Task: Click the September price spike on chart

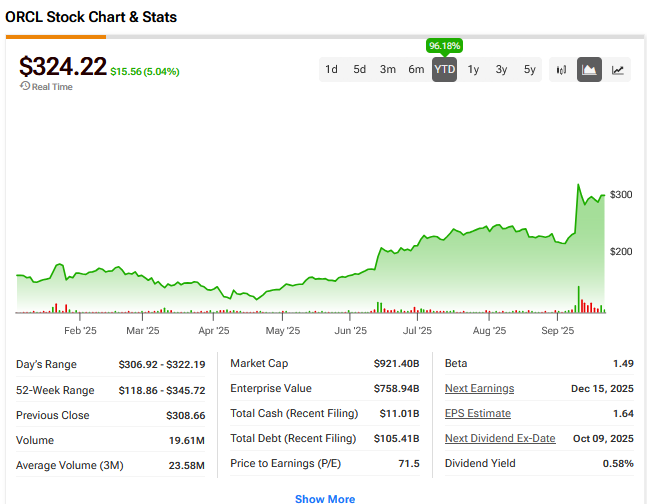Action: 579,186
